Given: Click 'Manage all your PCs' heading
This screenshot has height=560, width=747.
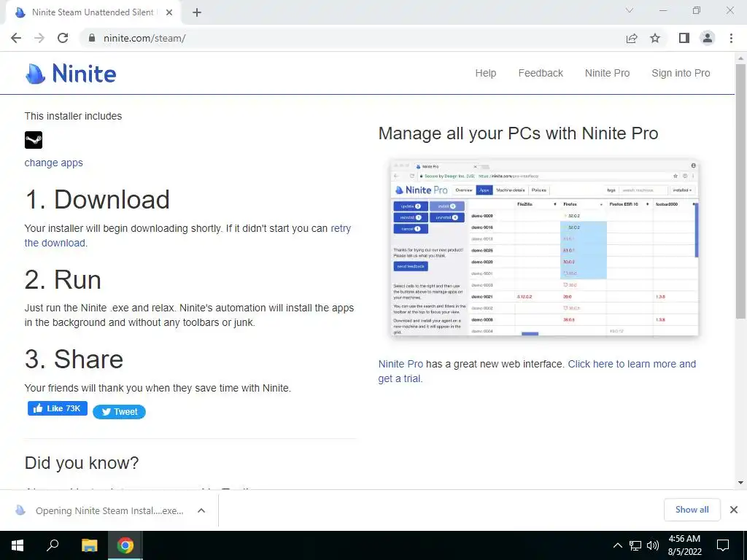Looking at the screenshot, I should tap(519, 133).
